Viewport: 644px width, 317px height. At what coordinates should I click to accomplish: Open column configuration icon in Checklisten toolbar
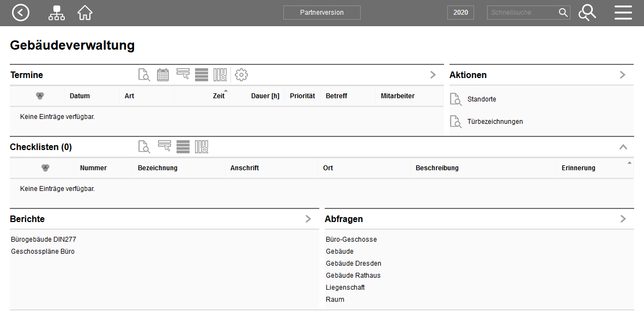click(202, 146)
